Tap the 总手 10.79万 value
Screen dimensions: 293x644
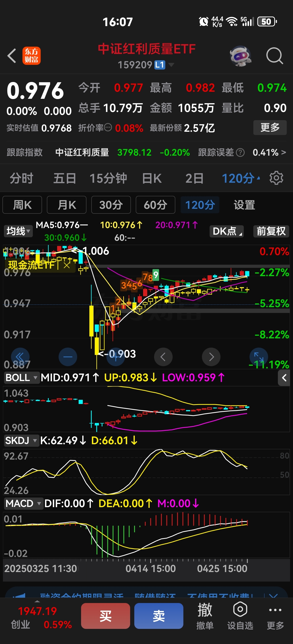[123, 108]
